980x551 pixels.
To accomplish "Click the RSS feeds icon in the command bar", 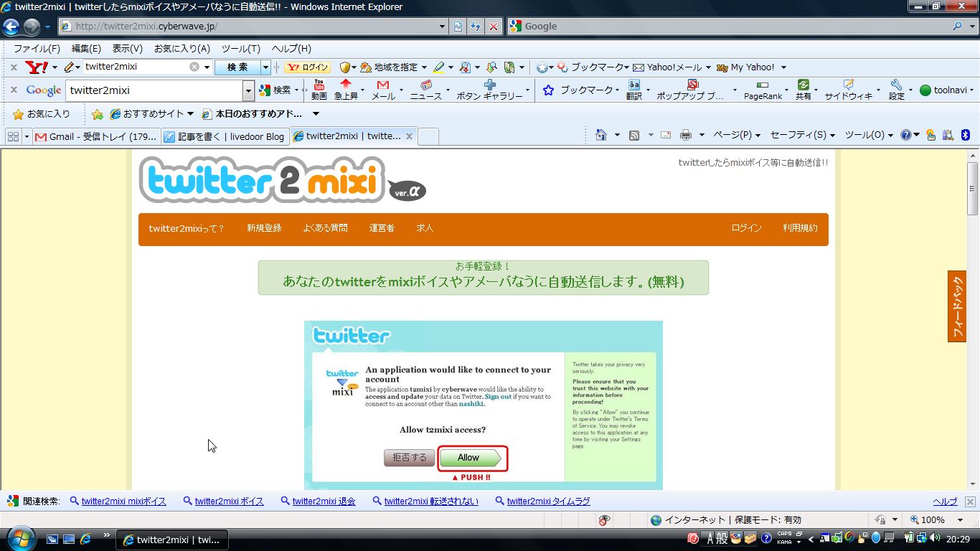I will 634,135.
